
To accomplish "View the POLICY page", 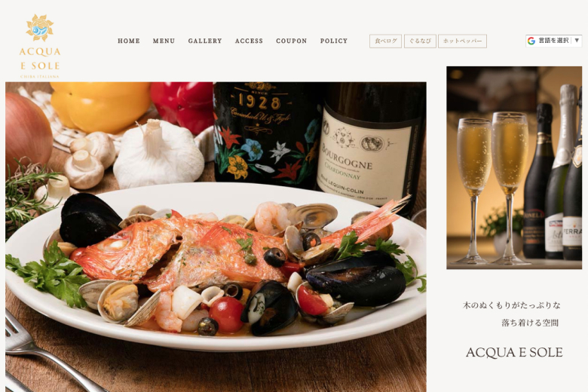I will [x=334, y=41].
